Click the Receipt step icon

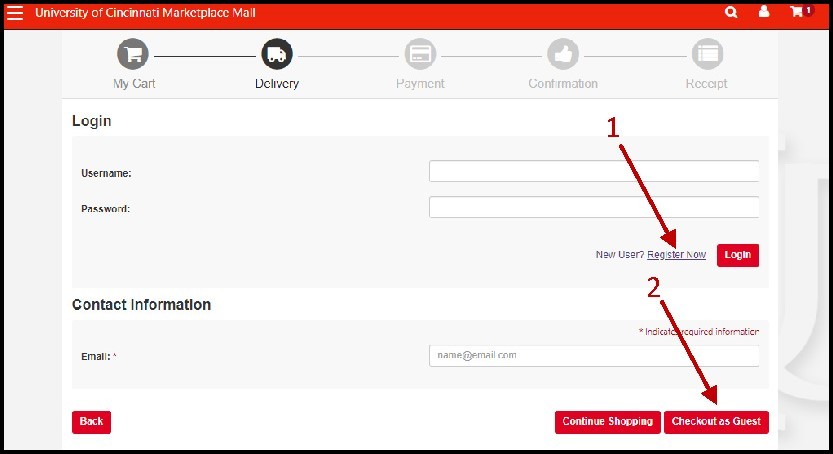click(x=707, y=54)
